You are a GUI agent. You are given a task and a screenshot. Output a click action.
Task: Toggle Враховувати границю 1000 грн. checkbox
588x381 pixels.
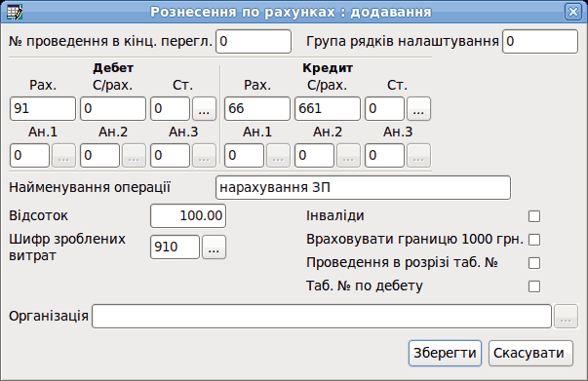[x=534, y=240]
